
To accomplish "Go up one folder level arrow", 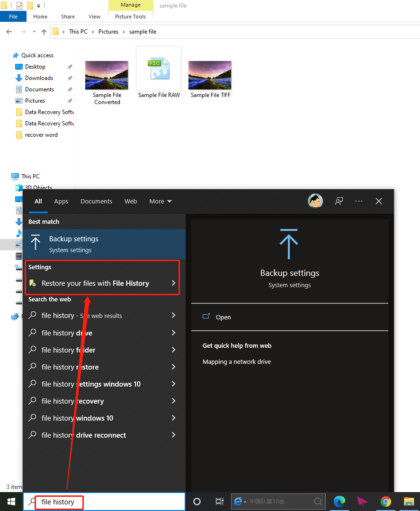I will tap(44, 32).
